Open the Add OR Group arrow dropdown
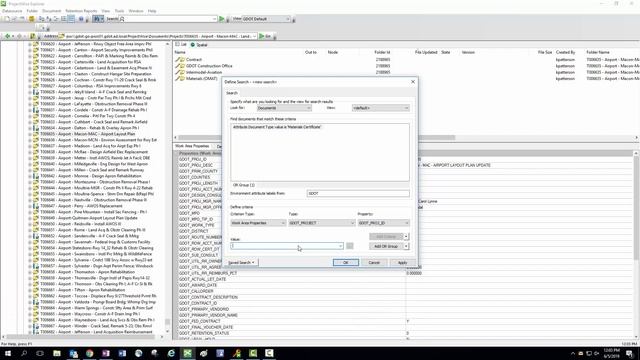Viewport: 640px width, 360px height. pyautogui.click(x=406, y=246)
